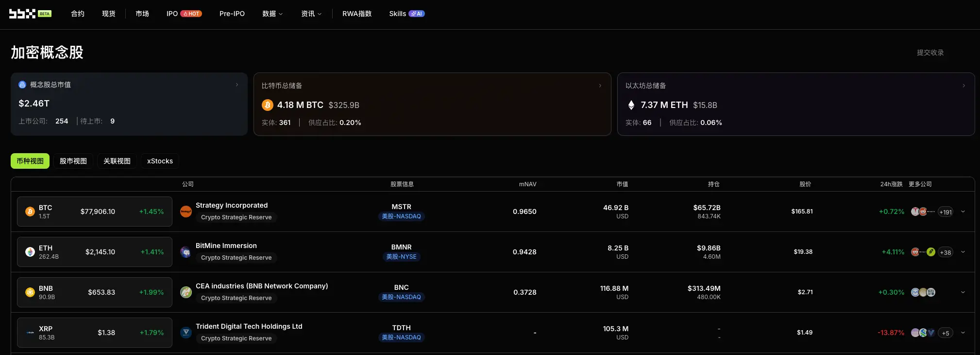Switch to 关联视图 tab
980x355 pixels.
pyautogui.click(x=117, y=161)
